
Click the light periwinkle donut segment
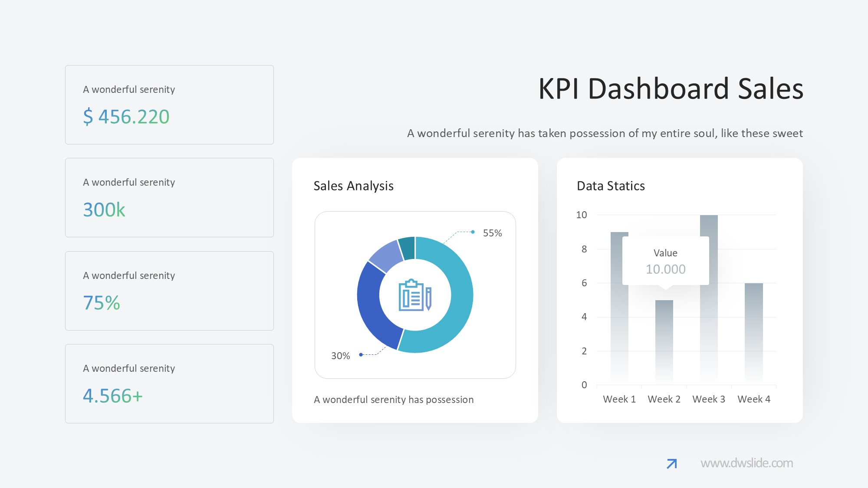coord(386,256)
